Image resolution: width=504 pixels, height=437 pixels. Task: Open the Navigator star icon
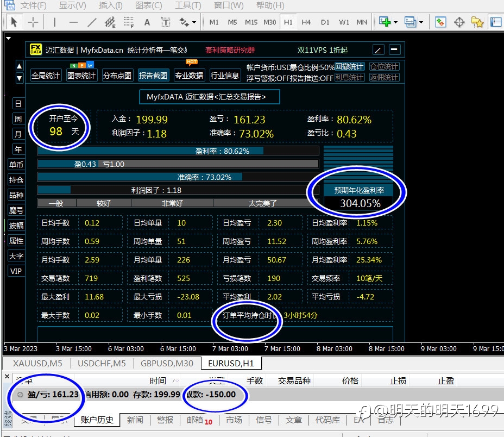click(x=477, y=22)
